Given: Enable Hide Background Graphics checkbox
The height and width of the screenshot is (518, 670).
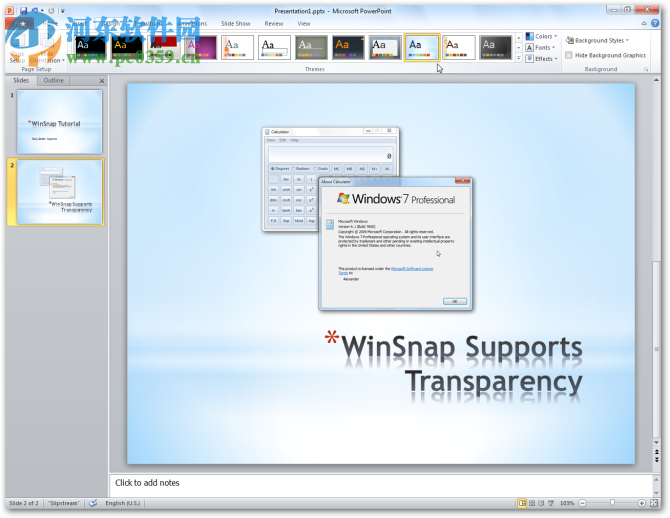Looking at the screenshot, I should [x=569, y=55].
